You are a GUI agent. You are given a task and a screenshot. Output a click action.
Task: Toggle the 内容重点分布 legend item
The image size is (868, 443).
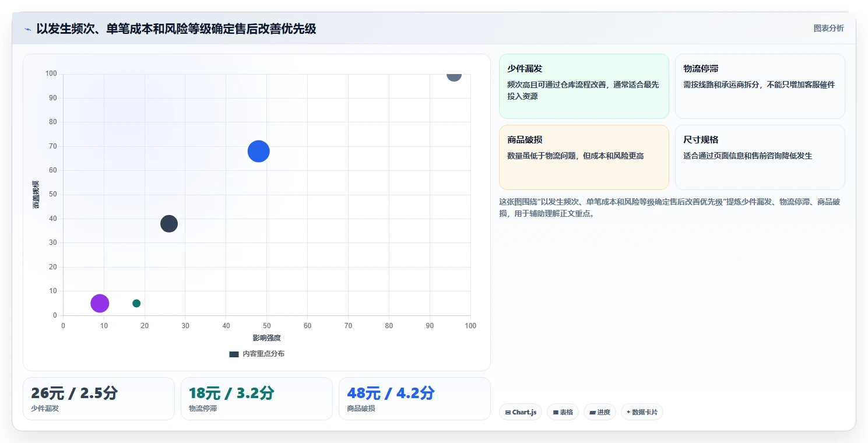(x=257, y=354)
